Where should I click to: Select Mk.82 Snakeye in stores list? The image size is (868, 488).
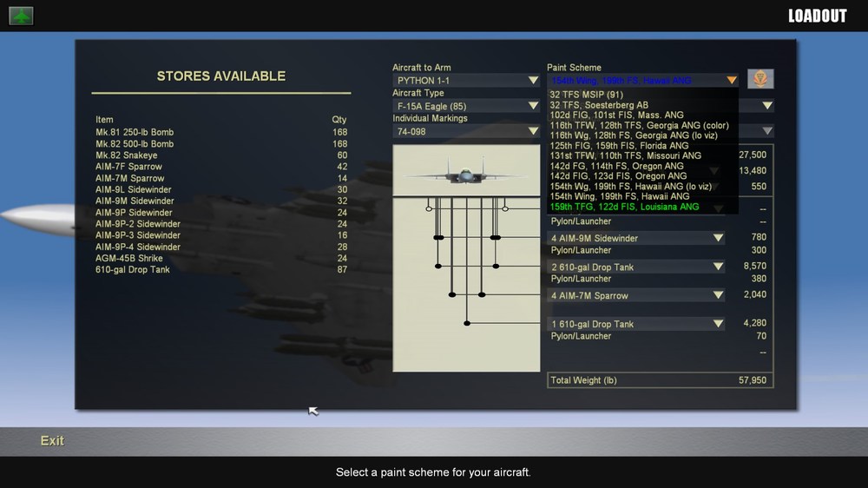pos(126,155)
